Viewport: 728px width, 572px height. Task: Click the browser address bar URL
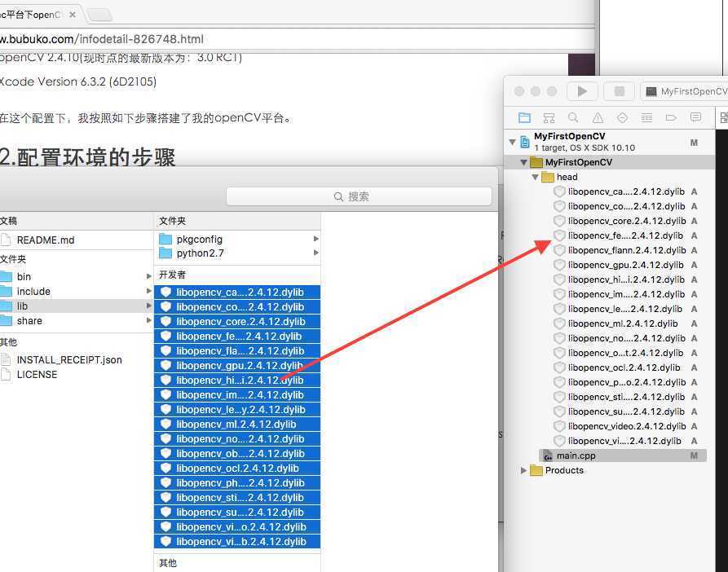point(101,39)
